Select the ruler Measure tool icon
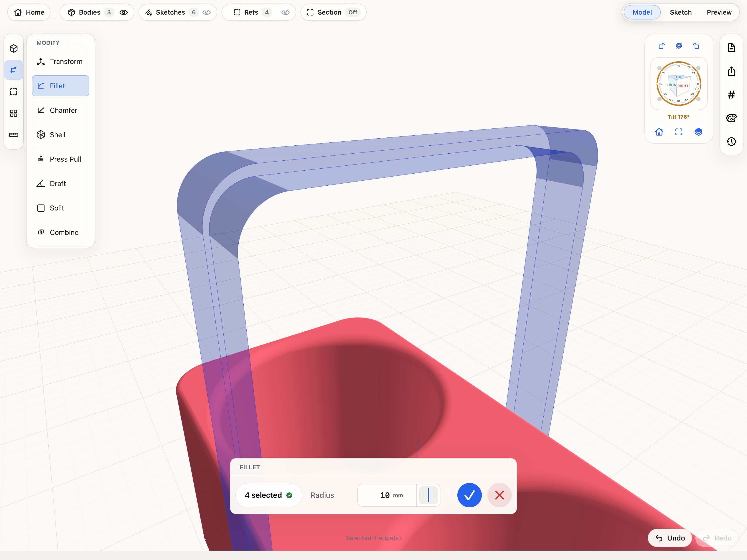Screen dimensions: 747x560 [x=14, y=135]
